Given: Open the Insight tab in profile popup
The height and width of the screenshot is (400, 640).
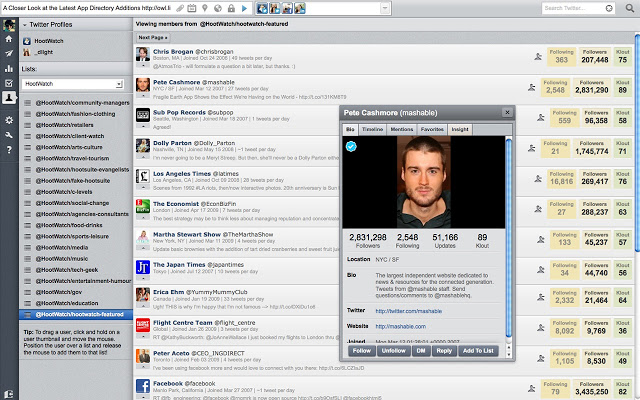Looking at the screenshot, I should [x=461, y=130].
